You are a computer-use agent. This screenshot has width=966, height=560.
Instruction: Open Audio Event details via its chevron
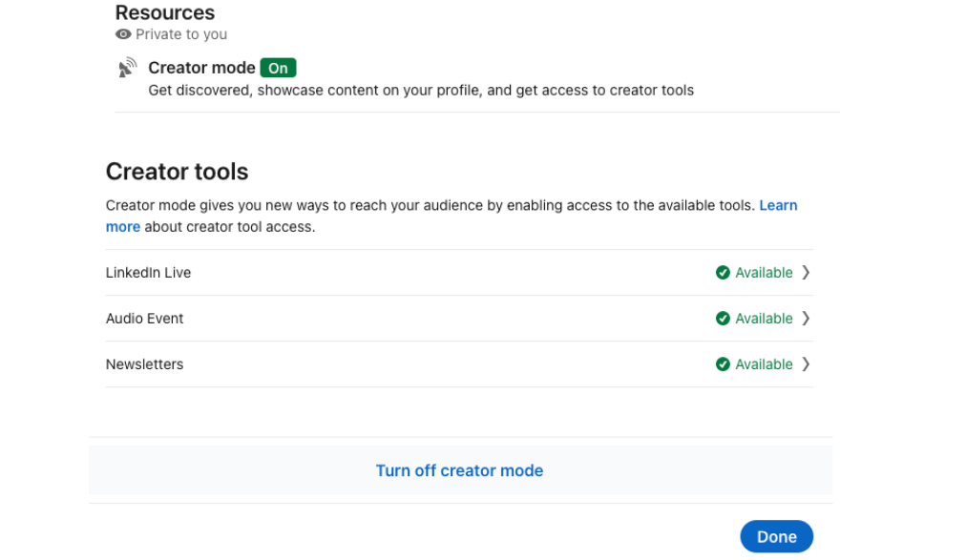click(806, 318)
